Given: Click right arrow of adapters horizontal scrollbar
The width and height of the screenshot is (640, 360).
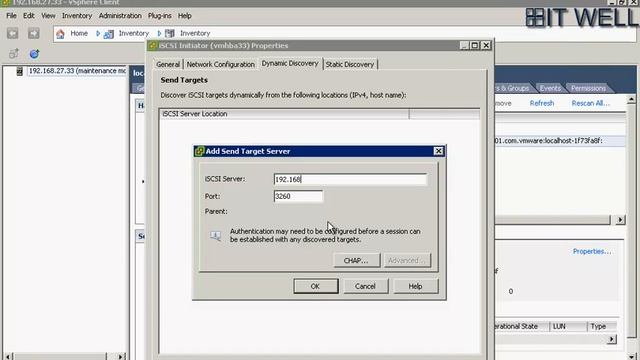Looking at the screenshot, I should 620,220.
